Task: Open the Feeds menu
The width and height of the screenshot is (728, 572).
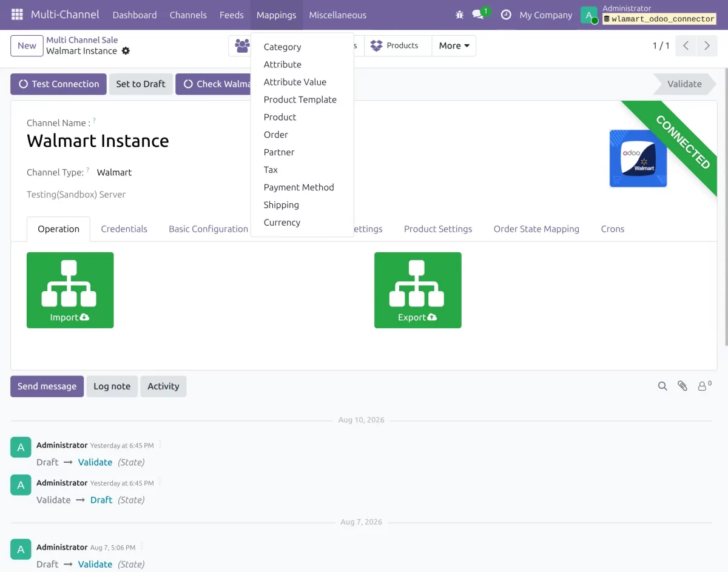Action: click(x=232, y=15)
